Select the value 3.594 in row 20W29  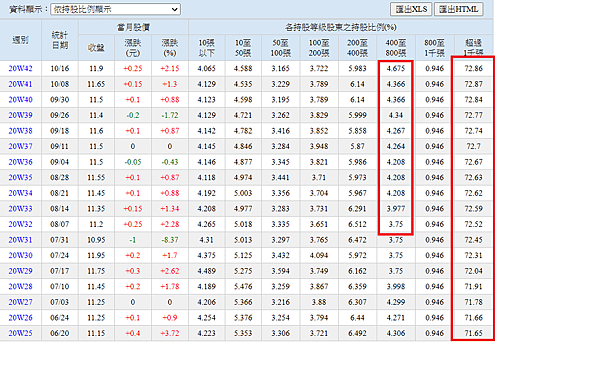click(x=281, y=271)
